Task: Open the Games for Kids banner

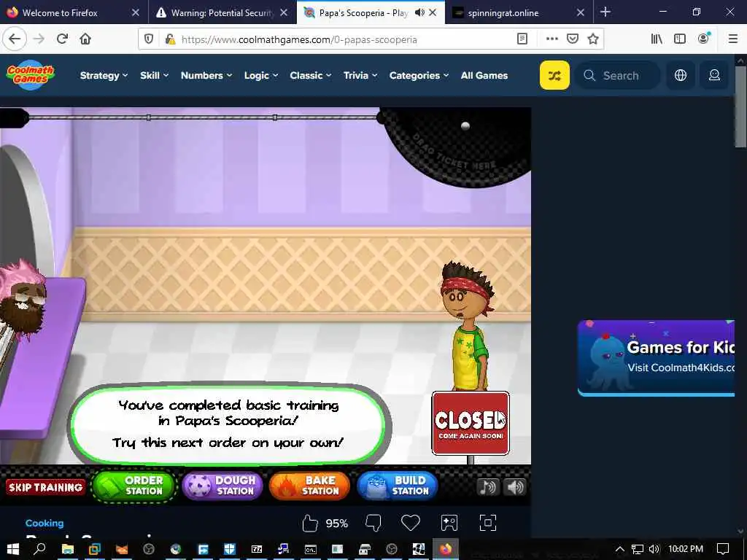Action: 656,358
